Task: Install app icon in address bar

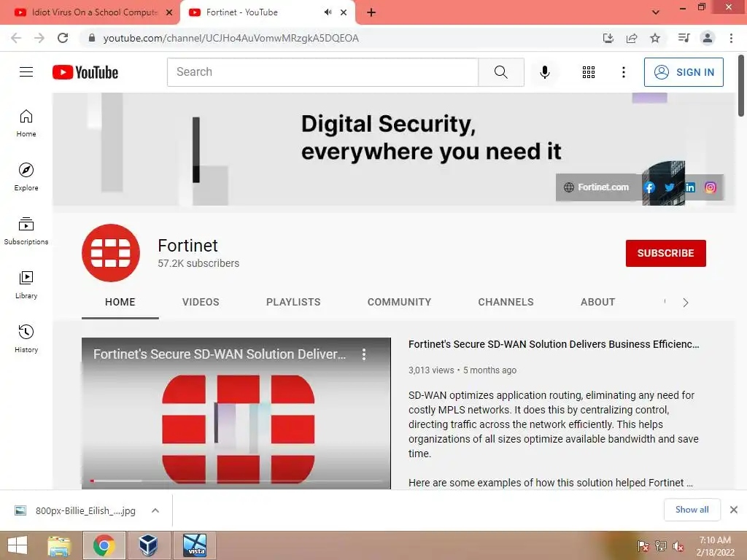Action: pos(608,38)
